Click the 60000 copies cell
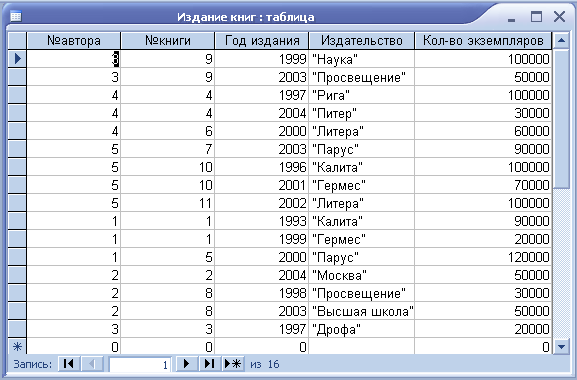This screenshot has width=577, height=380. tap(483, 131)
